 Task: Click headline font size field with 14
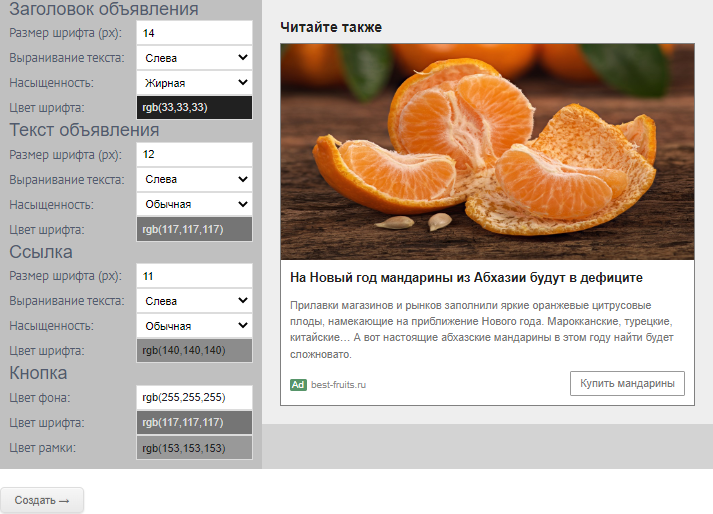194,33
